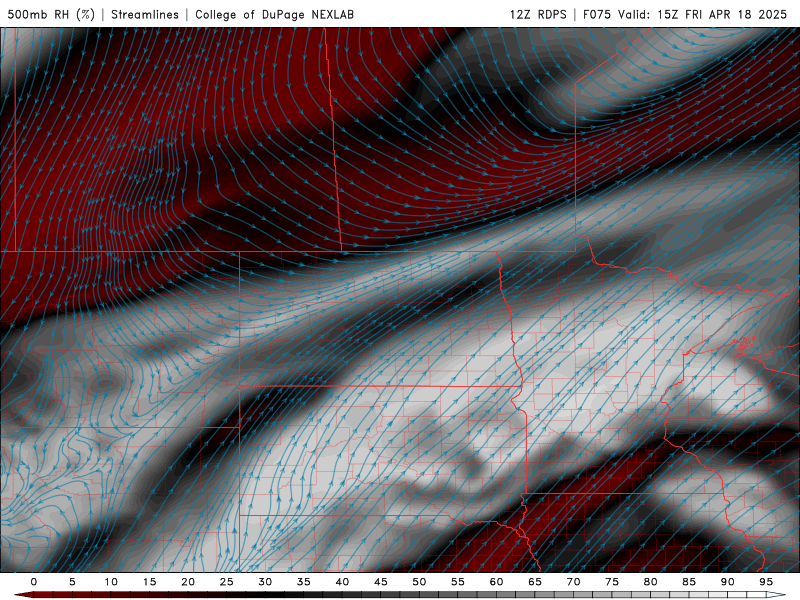Click the colorbar label "55"
Image resolution: width=800 pixels, height=600 pixels.
(458, 582)
